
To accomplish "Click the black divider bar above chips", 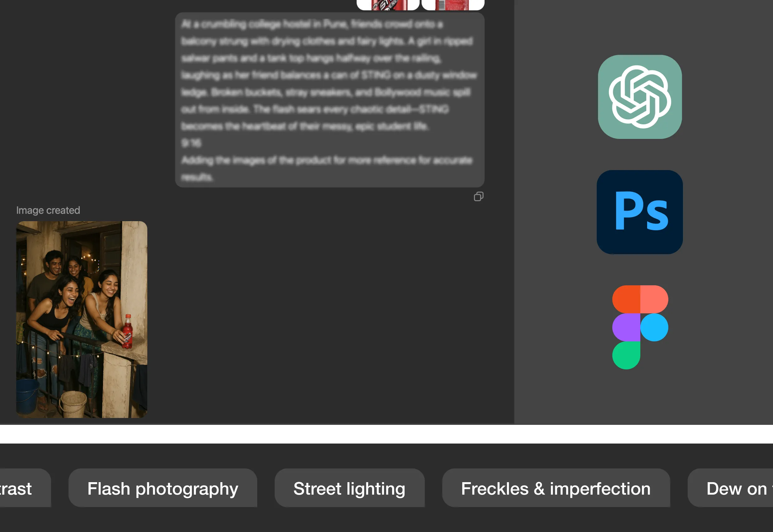I will [386, 434].
